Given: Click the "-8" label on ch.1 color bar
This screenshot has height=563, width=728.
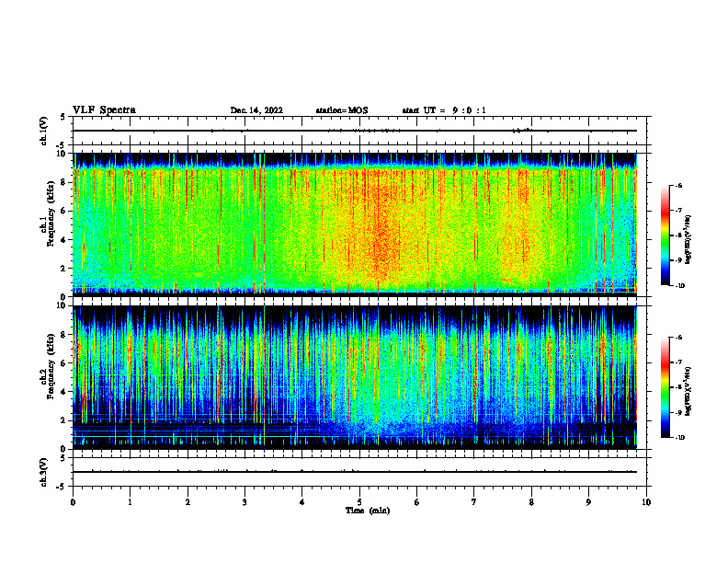Looking at the screenshot, I should [x=678, y=236].
